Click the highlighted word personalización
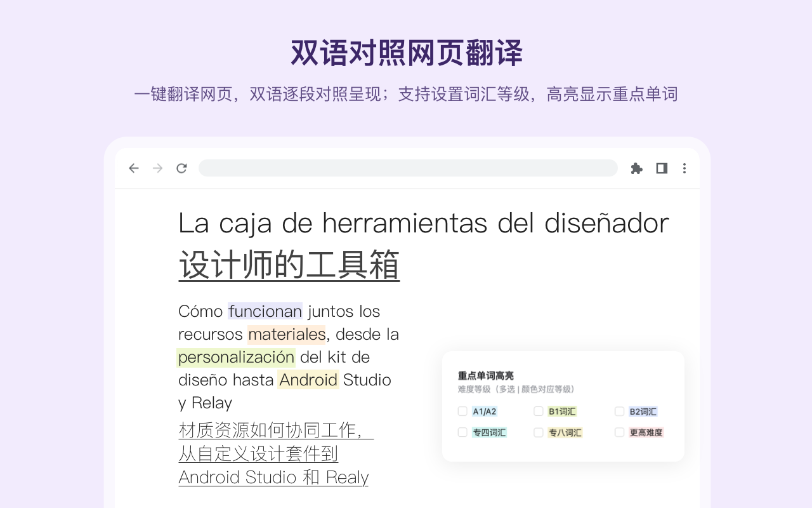This screenshot has width=812, height=508. 235,357
